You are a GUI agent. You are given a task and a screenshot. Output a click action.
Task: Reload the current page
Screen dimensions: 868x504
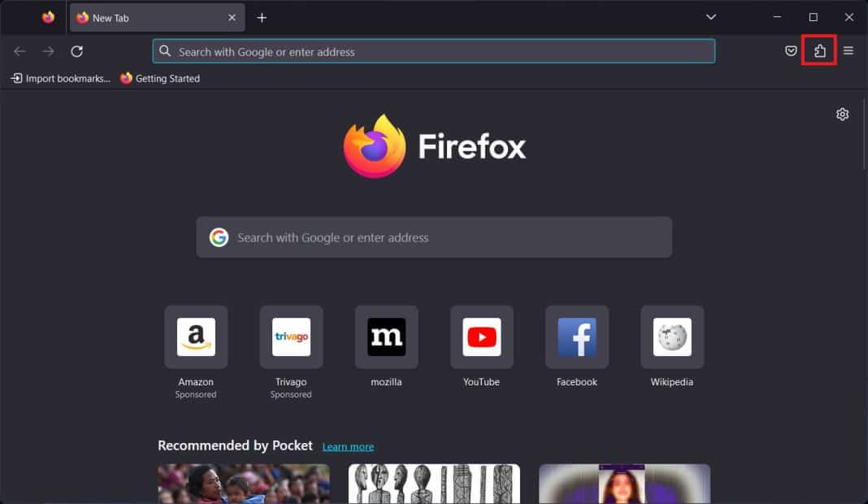(76, 51)
